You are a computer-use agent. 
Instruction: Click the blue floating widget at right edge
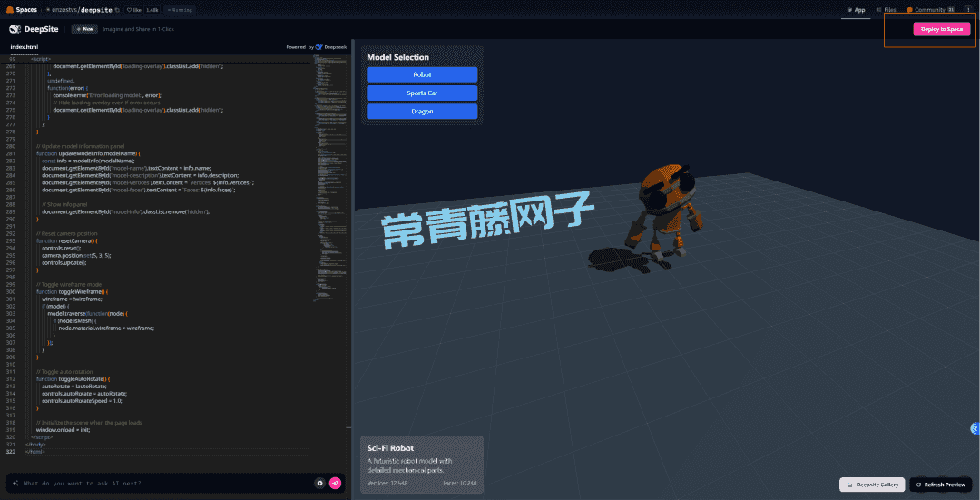[x=975, y=428]
